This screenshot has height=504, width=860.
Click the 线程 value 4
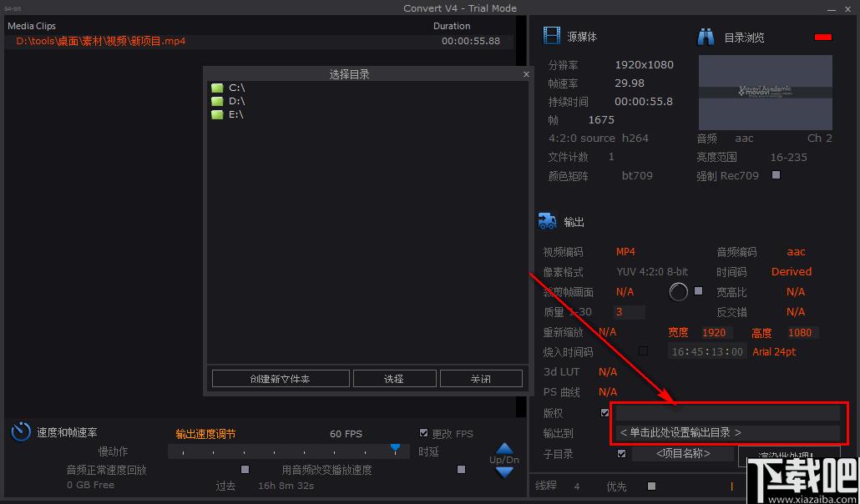pos(576,486)
